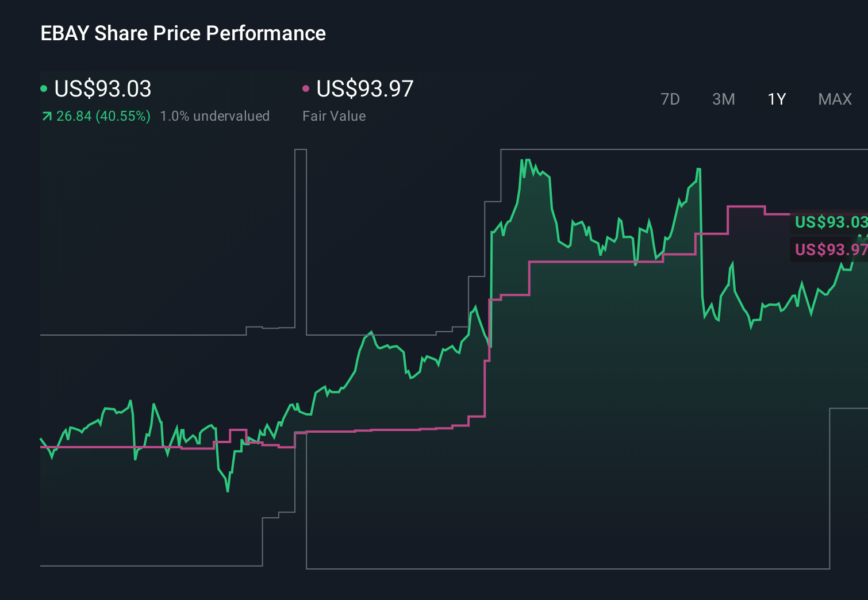Switch to the 3M time range
This screenshot has height=600, width=868.
pos(723,99)
